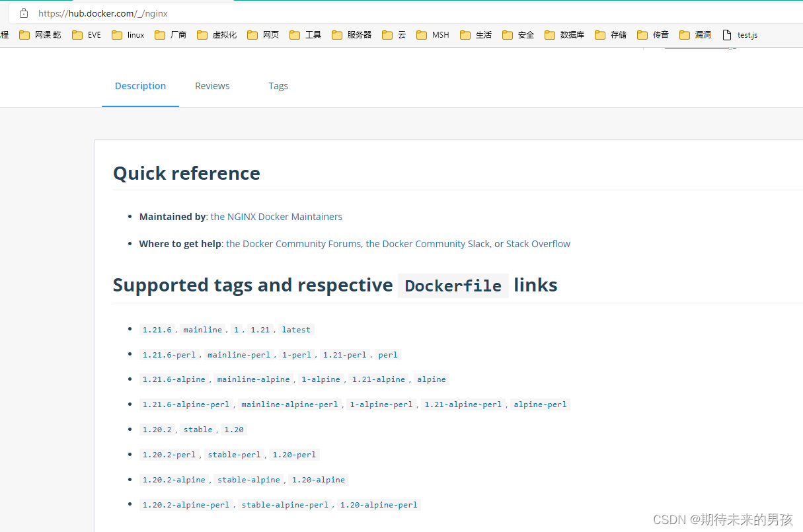Click the 1.20-alpine-perl tag link
This screenshot has height=532, width=803.
click(379, 505)
